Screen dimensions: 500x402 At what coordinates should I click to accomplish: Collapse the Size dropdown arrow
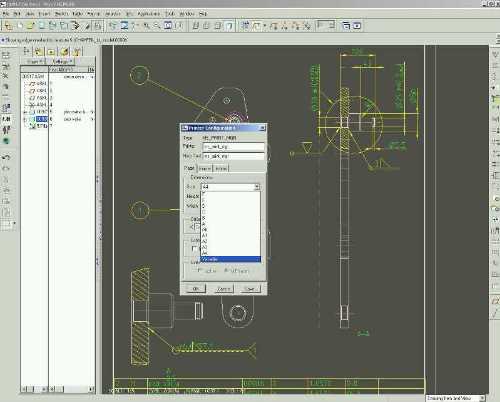257,187
